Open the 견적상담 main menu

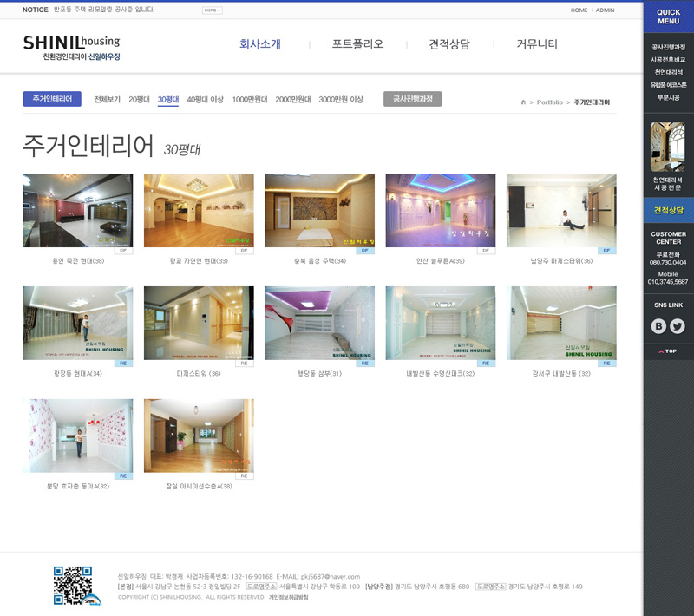449,44
